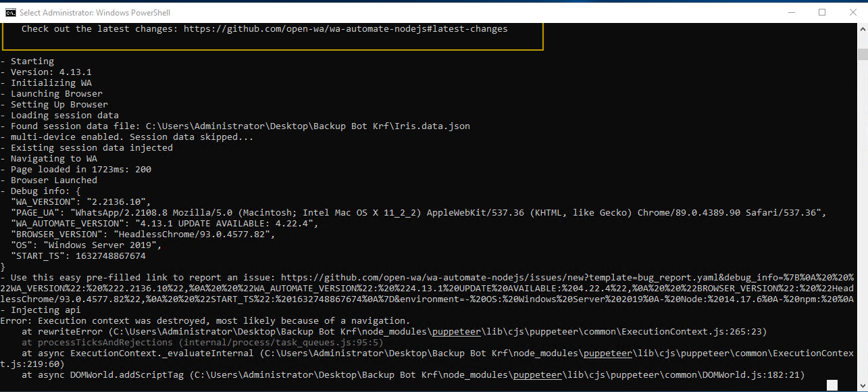Click the scrollbar up arrow
The image size is (868, 392).
[863, 28]
